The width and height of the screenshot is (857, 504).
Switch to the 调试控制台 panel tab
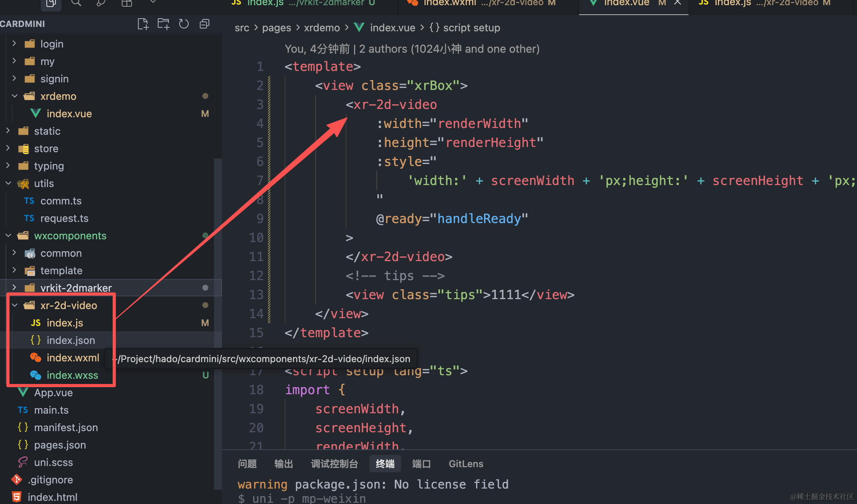[334, 464]
